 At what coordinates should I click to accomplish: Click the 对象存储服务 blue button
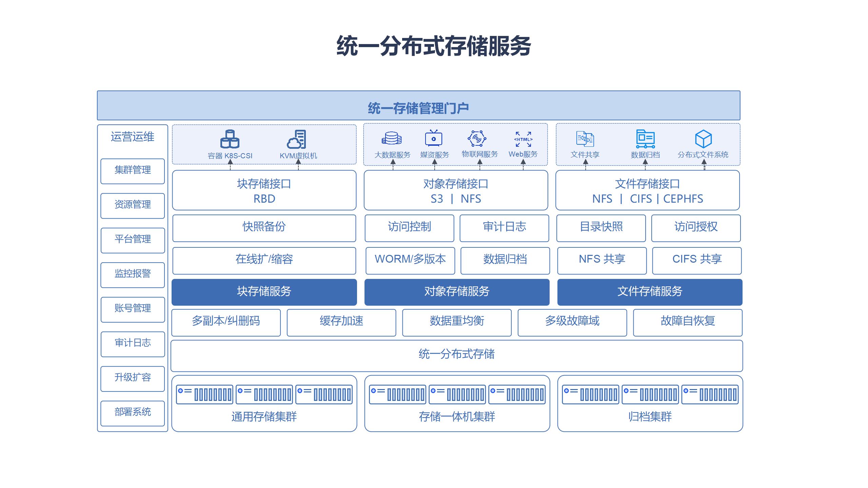[457, 292]
